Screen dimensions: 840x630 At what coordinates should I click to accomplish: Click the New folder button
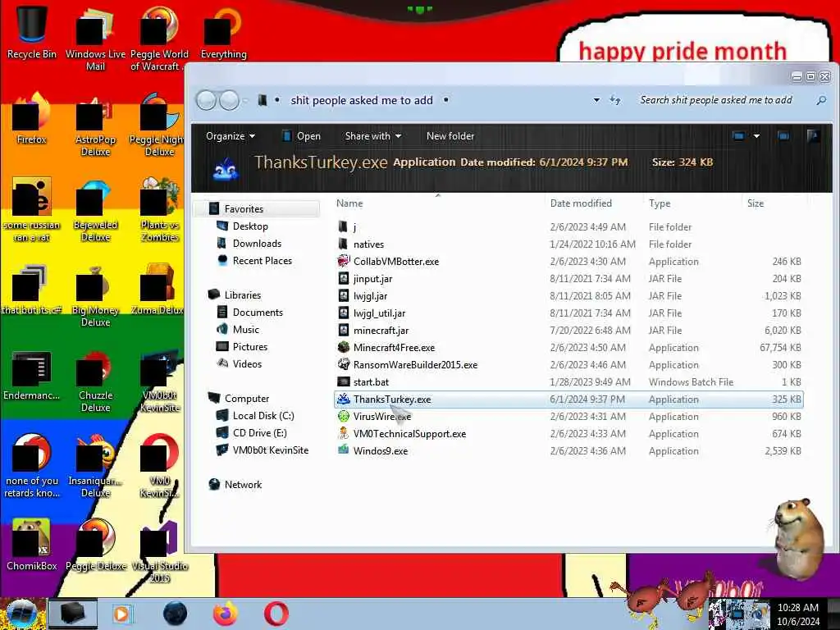[x=450, y=136]
